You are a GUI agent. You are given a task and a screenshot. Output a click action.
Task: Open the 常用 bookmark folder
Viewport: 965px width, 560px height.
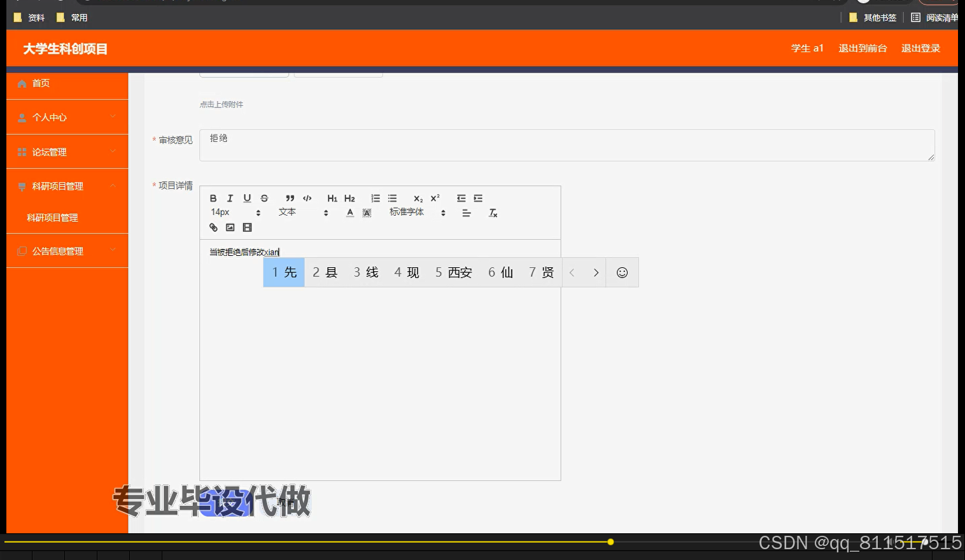click(72, 18)
